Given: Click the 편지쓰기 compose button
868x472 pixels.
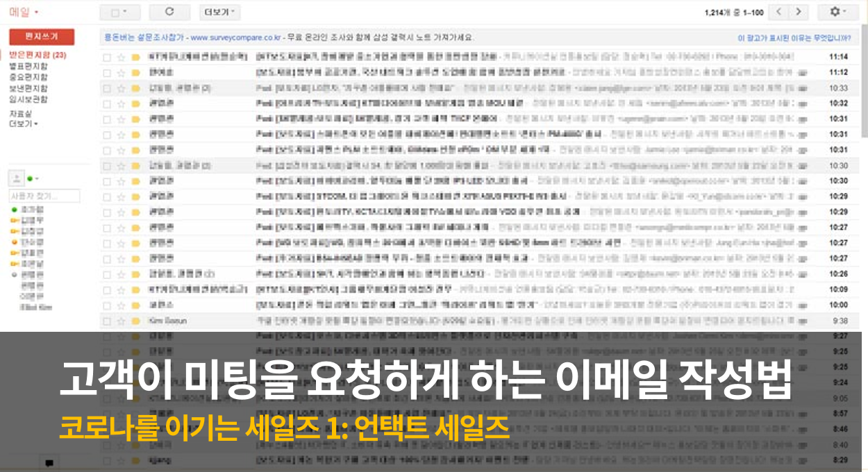Looking at the screenshot, I should coord(42,37).
